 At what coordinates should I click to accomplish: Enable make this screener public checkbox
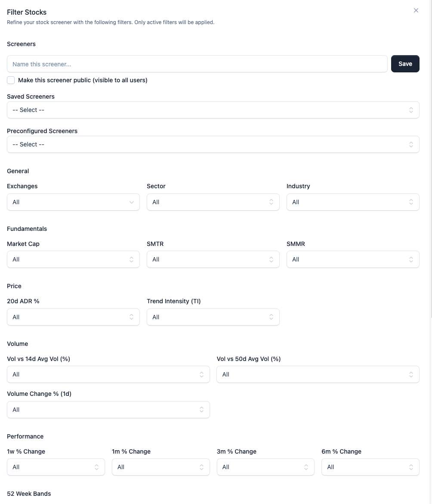tap(11, 80)
